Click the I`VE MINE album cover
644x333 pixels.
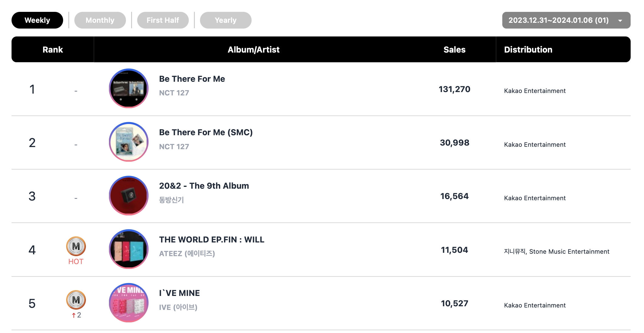point(129,303)
